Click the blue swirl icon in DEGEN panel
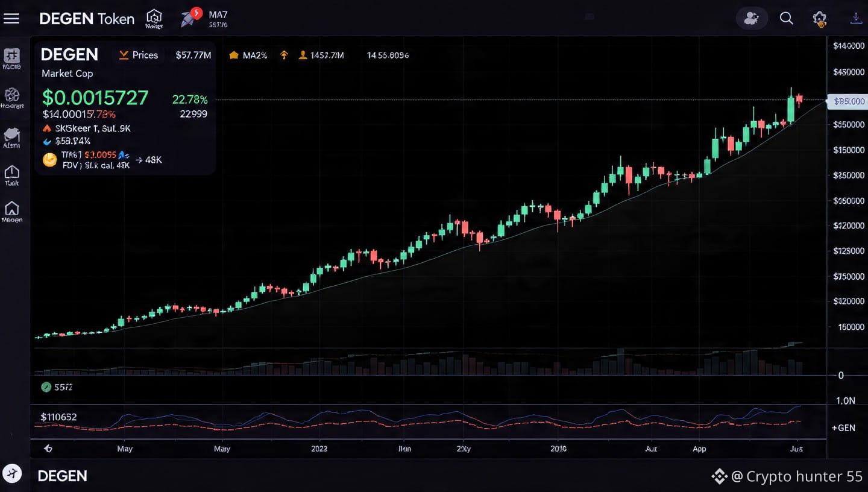The image size is (868, 492). (48, 142)
